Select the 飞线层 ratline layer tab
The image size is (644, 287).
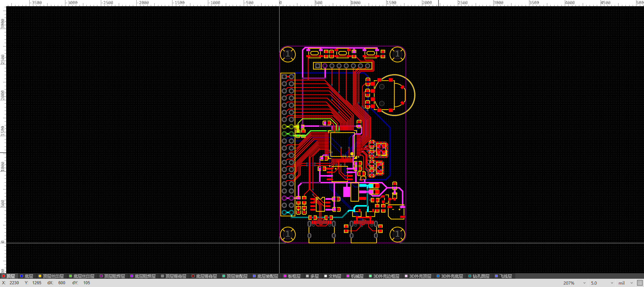pyautogui.click(x=504, y=276)
